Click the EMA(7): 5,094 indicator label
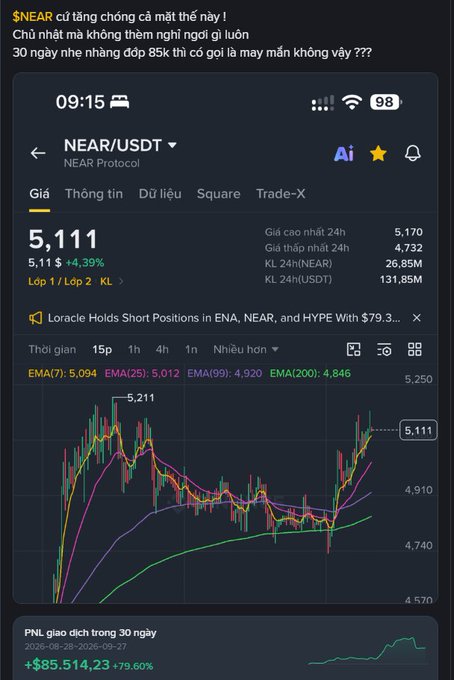This screenshot has width=454, height=680. 62,373
